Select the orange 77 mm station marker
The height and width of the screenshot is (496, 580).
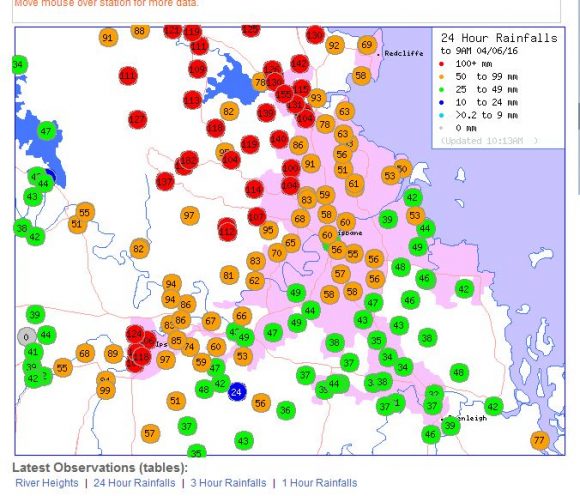539,440
